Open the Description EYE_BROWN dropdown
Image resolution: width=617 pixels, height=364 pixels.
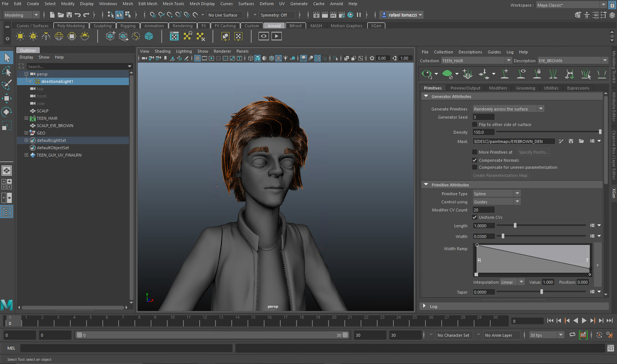(573, 61)
